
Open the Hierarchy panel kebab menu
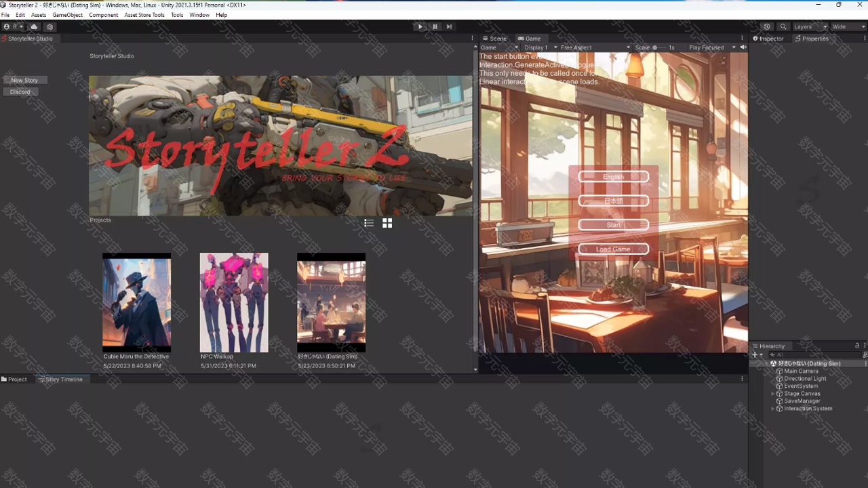coord(865,346)
